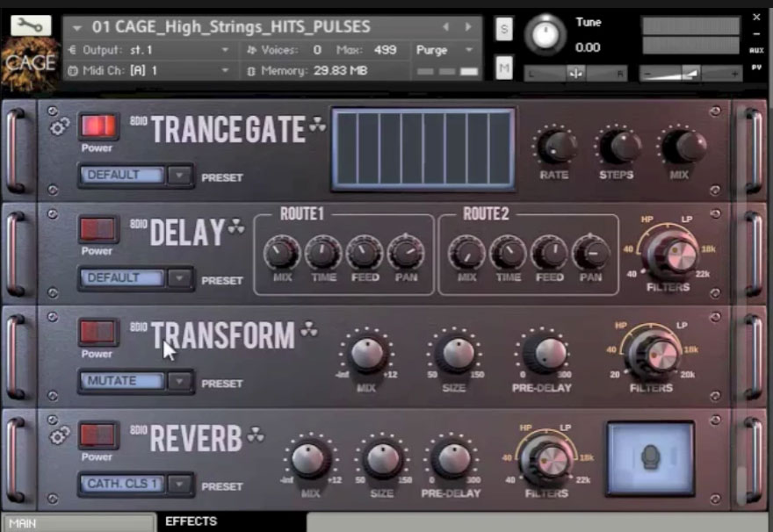
Task: Click the Delay Route2 MIX knob
Action: point(466,253)
